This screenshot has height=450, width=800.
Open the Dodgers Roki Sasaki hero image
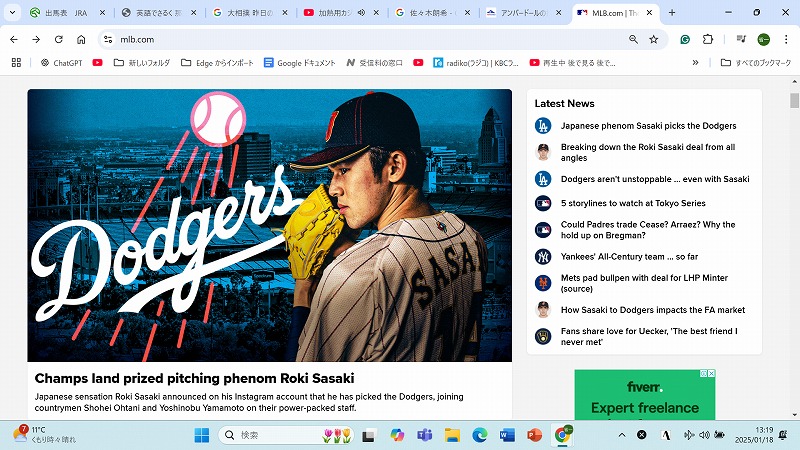pyautogui.click(x=269, y=226)
